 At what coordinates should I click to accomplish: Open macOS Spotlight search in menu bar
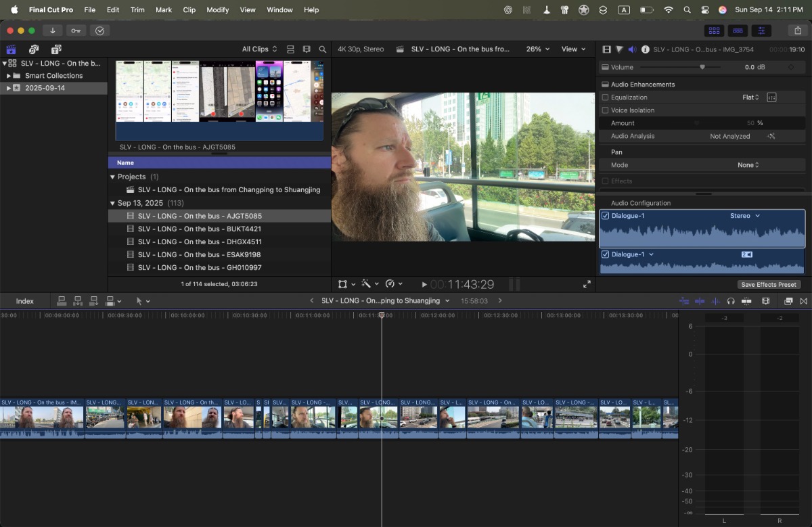click(687, 10)
